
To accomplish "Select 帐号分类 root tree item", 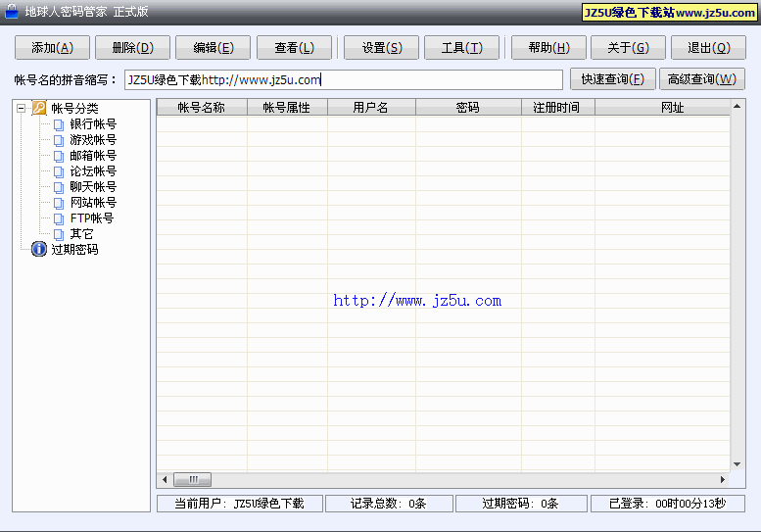I will click(74, 108).
